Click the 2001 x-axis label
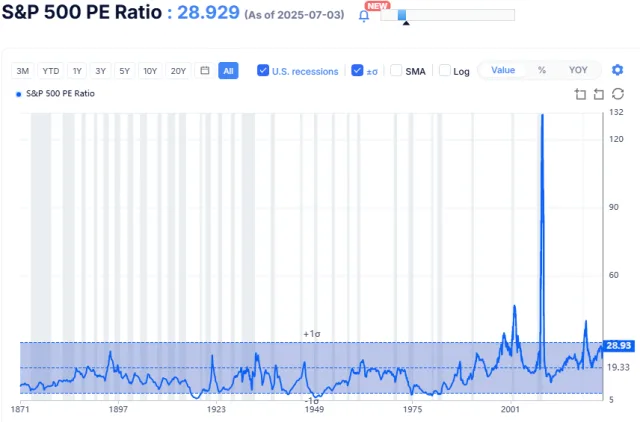This screenshot has width=640, height=422. [x=510, y=409]
